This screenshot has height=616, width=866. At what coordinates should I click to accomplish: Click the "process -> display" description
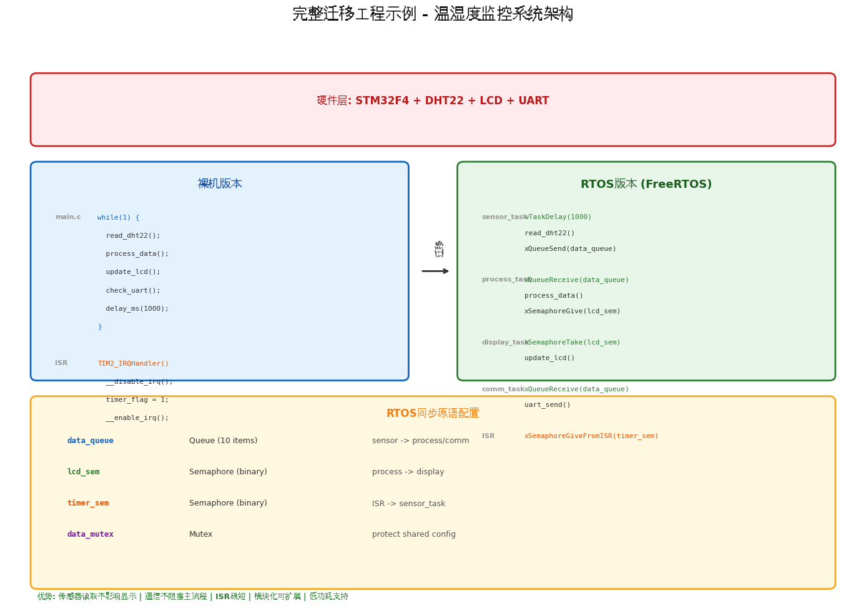pos(408,472)
